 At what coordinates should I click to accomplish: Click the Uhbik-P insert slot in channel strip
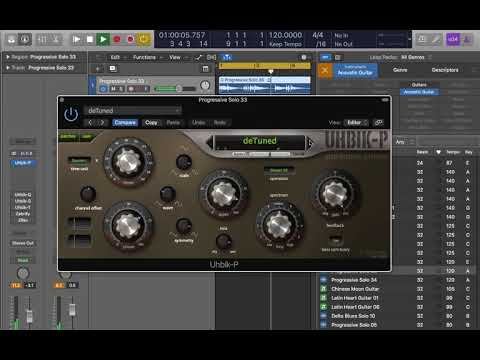23,163
